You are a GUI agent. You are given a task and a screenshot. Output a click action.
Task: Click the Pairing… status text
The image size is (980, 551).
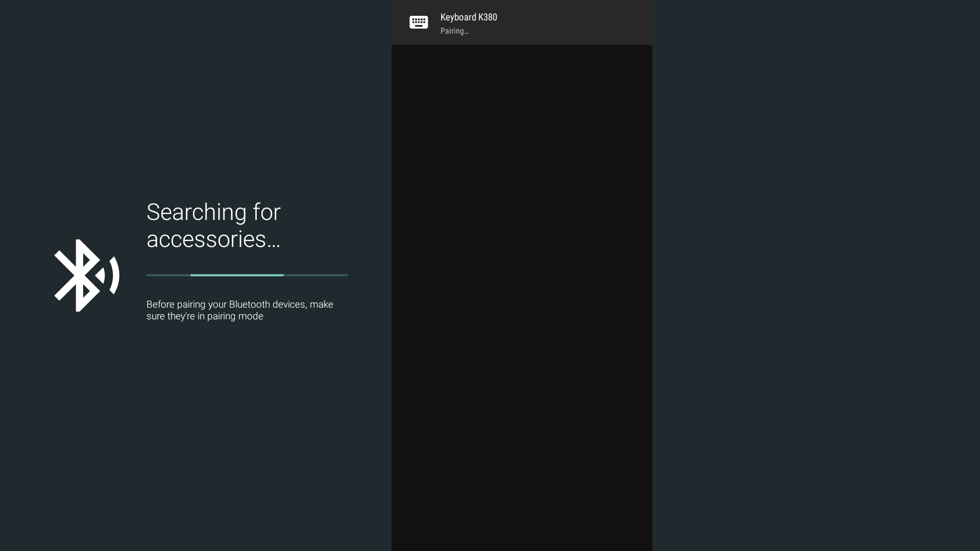tap(454, 31)
